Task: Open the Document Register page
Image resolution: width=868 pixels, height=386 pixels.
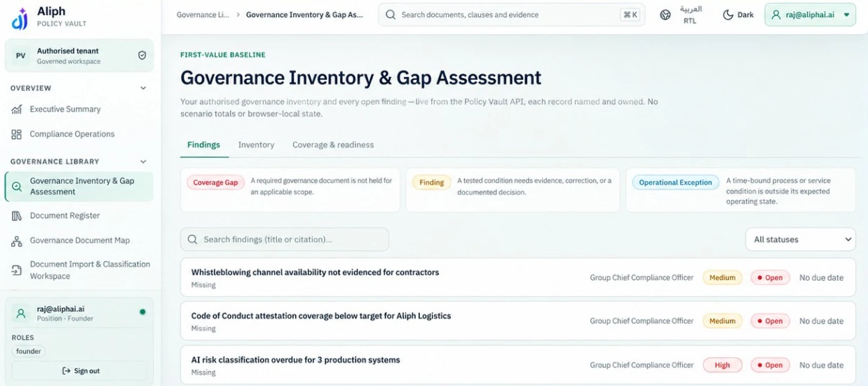Action: [79, 215]
